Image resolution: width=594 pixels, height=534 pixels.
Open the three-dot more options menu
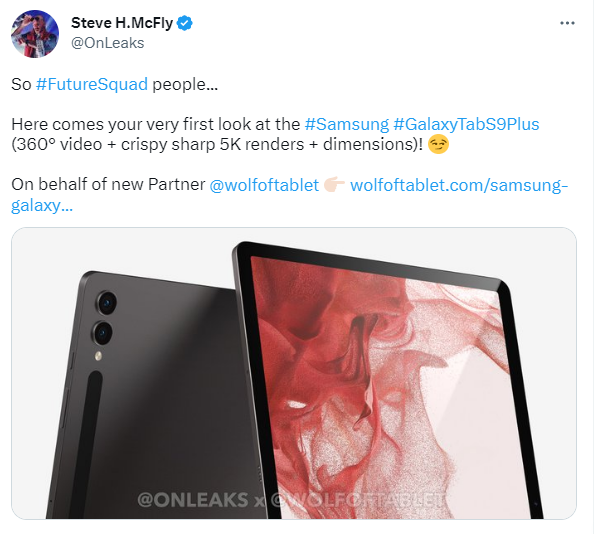point(567,23)
